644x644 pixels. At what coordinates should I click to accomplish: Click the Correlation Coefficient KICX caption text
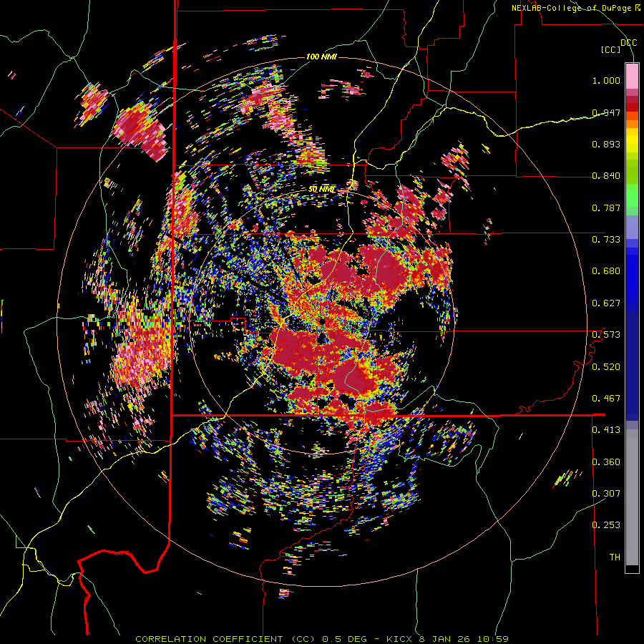tap(322, 639)
